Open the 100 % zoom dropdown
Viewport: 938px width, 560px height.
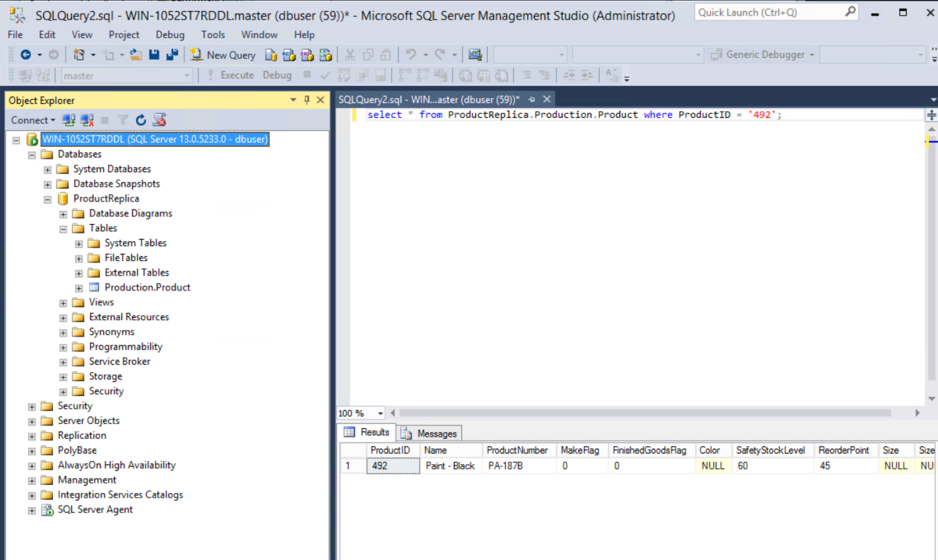pos(381,413)
